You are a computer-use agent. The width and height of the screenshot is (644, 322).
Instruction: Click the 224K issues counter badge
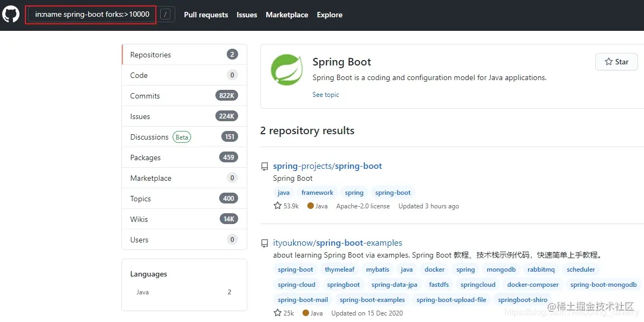(227, 116)
